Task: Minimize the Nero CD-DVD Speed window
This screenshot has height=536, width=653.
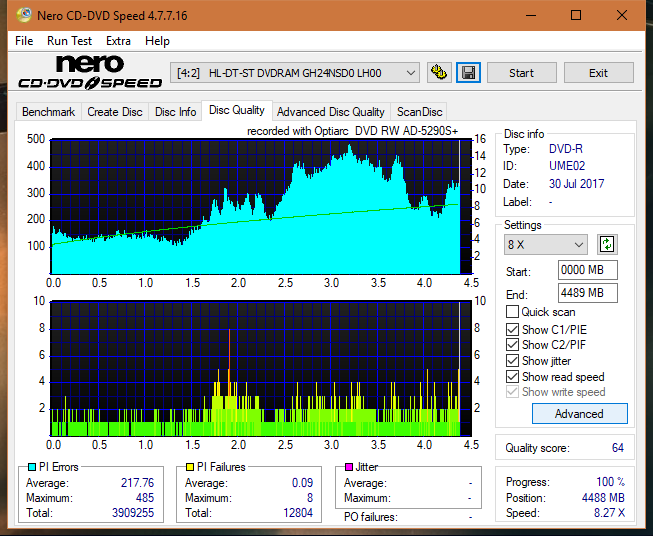Action: [x=531, y=15]
